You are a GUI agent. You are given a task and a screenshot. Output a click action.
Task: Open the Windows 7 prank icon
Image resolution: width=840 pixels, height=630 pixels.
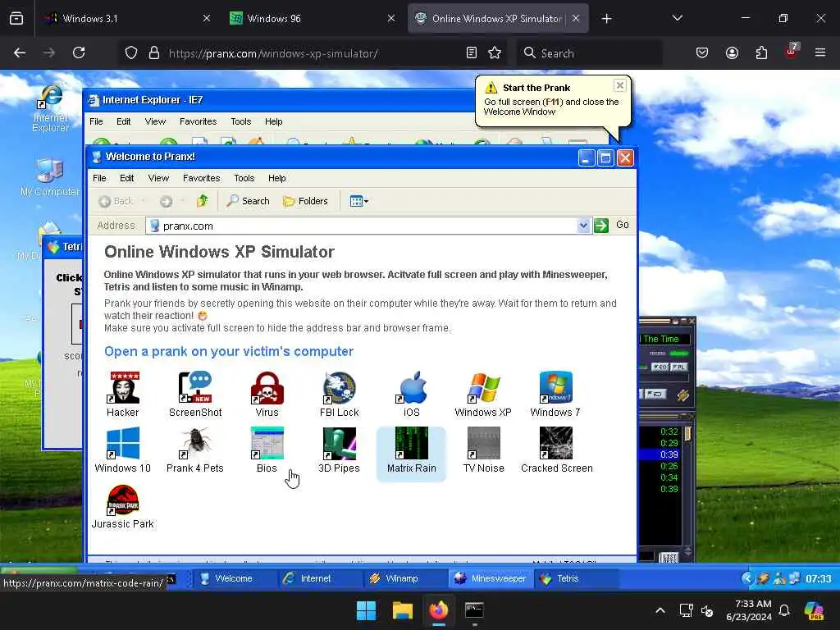[555, 395]
